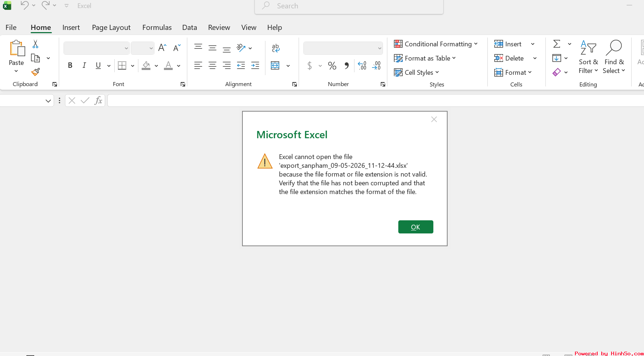Viewport: 644px width, 356px height.
Task: Click the Paste clipboard icon
Action: (x=17, y=48)
